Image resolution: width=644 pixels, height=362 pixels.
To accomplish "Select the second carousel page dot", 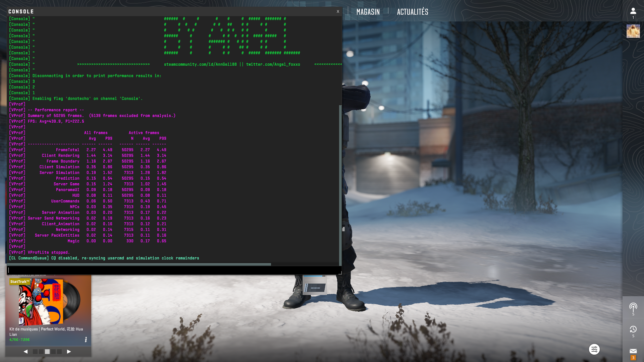I will click(x=41, y=352).
